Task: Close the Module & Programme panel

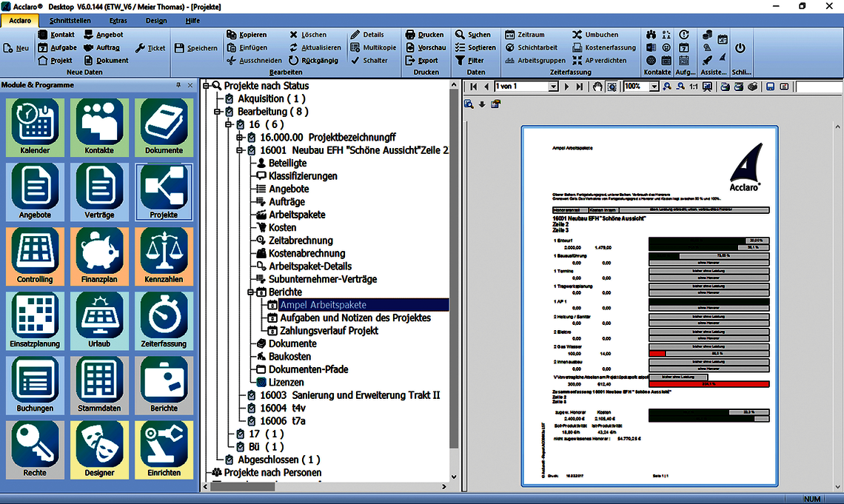Action: pos(190,85)
